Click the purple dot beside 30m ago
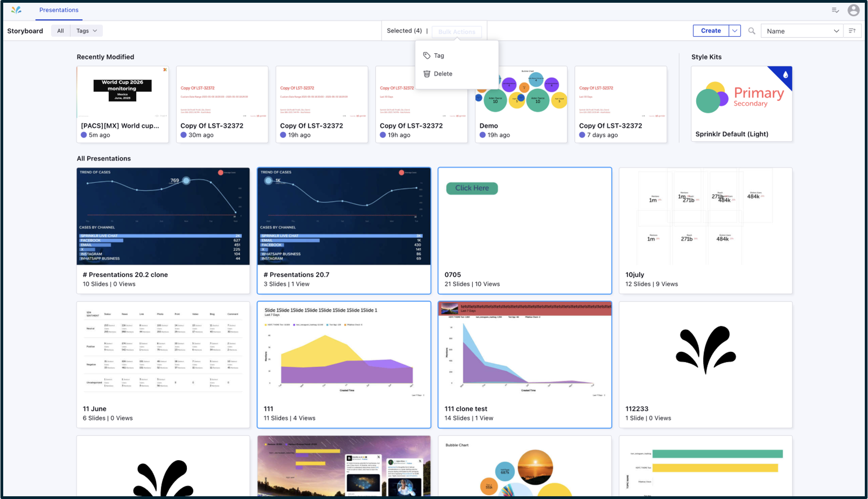The height and width of the screenshot is (499, 868). (x=183, y=135)
